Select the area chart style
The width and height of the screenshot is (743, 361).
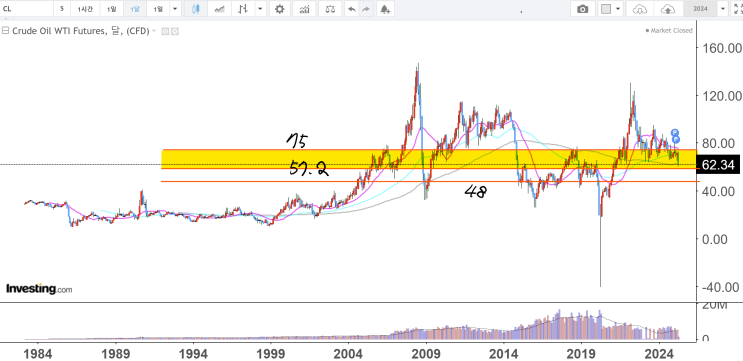219,9
